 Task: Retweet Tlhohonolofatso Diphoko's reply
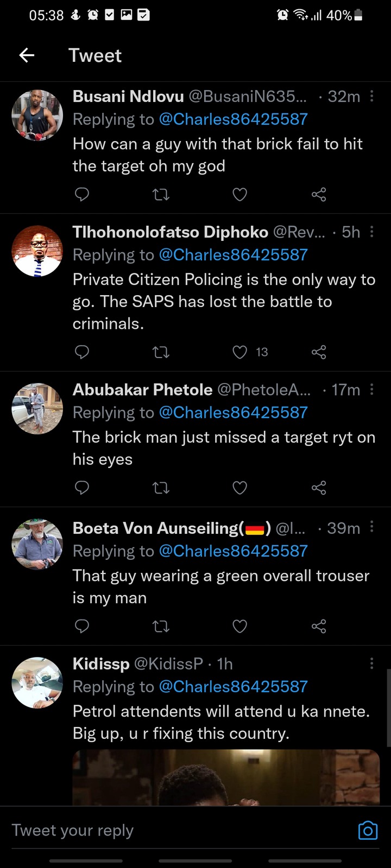(x=161, y=352)
